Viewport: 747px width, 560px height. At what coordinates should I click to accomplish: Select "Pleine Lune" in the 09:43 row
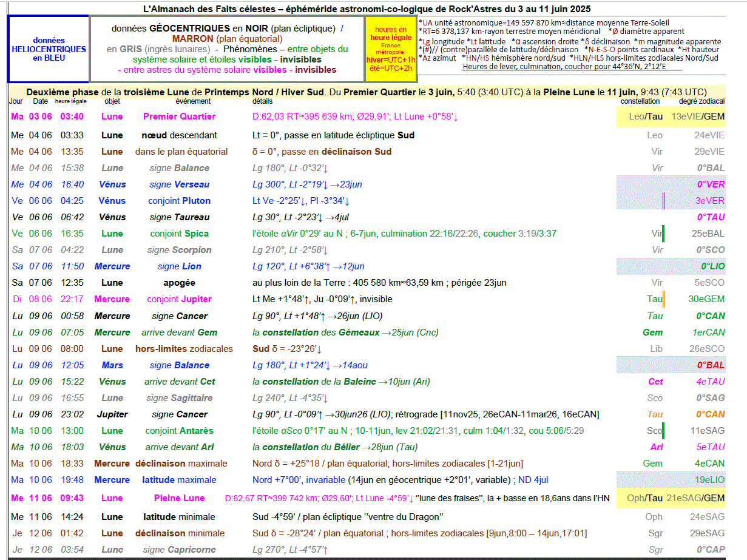point(180,498)
